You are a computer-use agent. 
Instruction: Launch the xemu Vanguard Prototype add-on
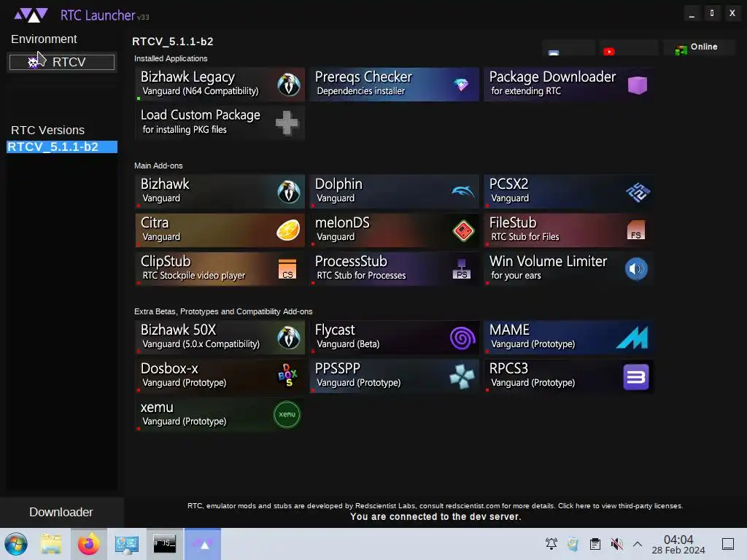tap(220, 414)
